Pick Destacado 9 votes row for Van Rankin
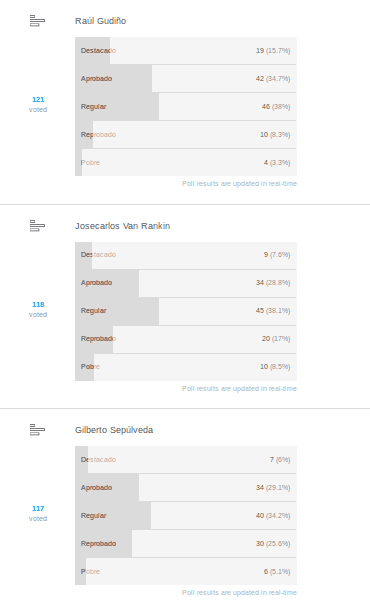The image size is (370, 613). pos(186,255)
